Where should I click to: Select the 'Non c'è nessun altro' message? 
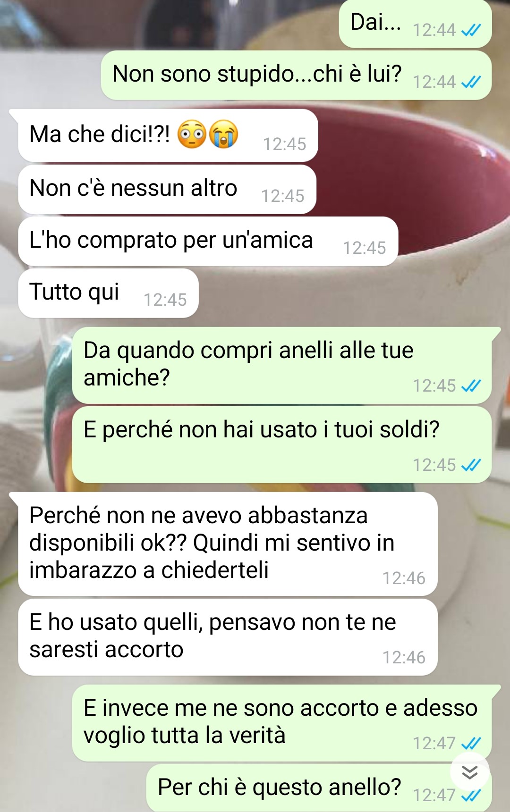click(167, 189)
